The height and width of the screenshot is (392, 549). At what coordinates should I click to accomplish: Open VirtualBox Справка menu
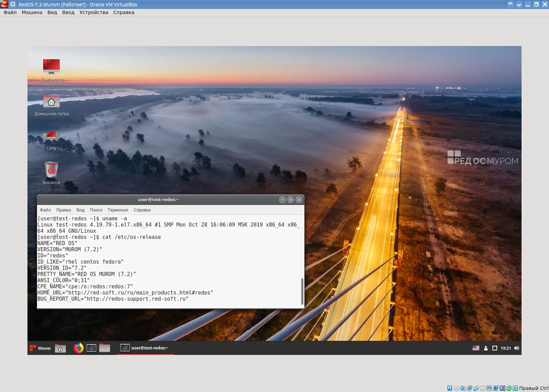[124, 12]
